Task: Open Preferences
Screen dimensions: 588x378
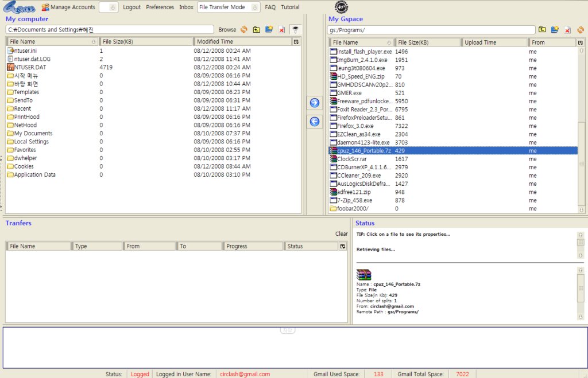Action: 160,7
